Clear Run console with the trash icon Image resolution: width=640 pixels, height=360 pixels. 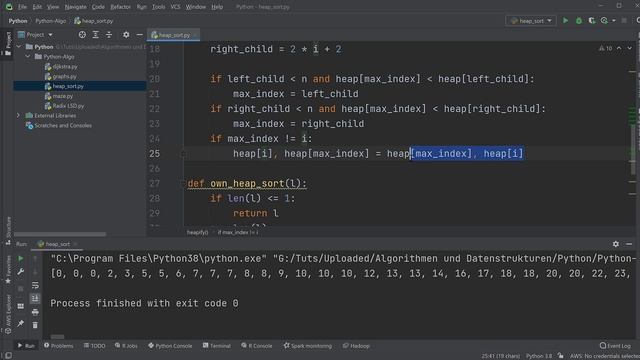pyautogui.click(x=35, y=325)
